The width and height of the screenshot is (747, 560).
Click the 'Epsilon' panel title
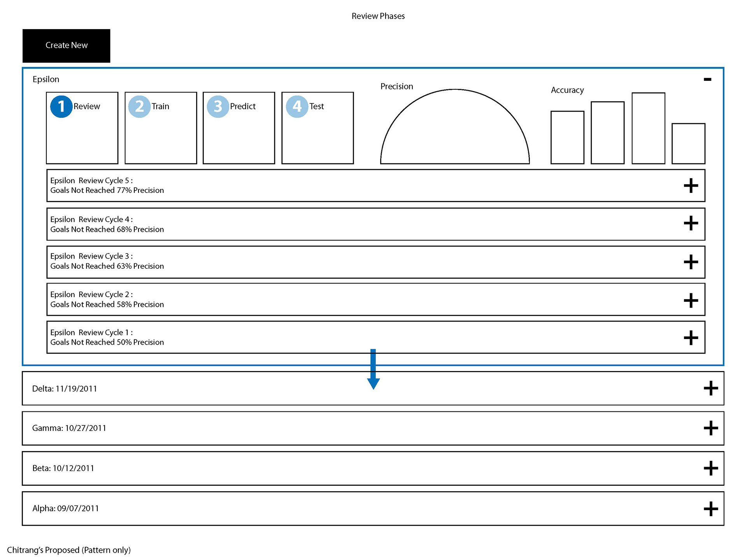(x=46, y=80)
